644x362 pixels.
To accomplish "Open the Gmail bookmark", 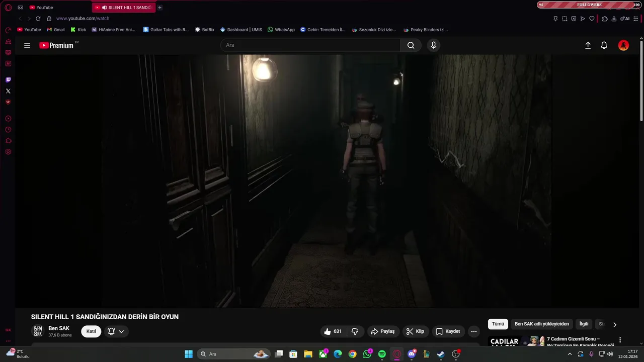I will 55,30.
